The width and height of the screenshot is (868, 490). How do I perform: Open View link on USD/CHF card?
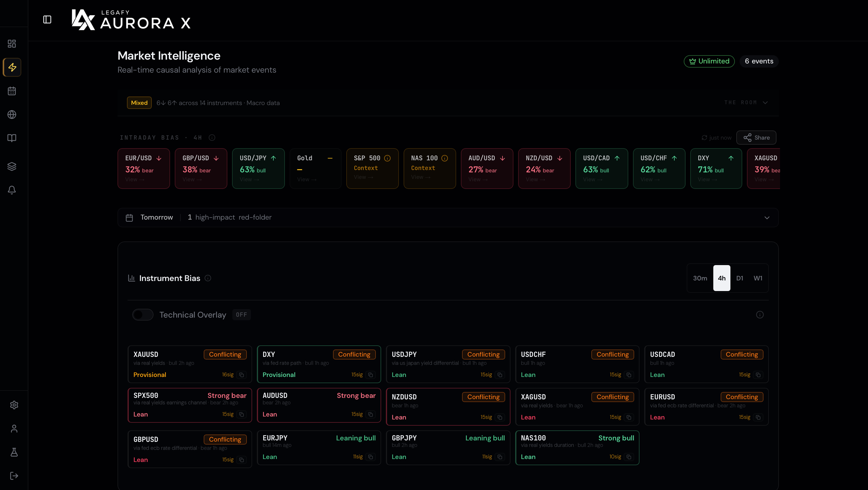[650, 180]
